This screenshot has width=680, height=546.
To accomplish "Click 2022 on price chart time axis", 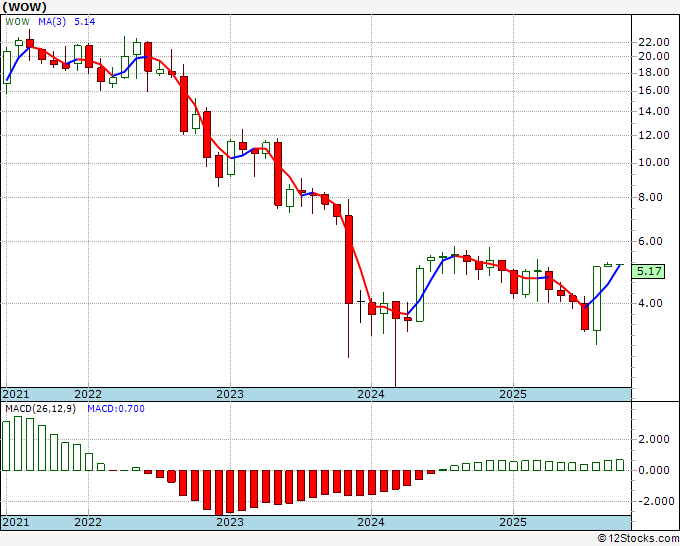I will [88, 394].
